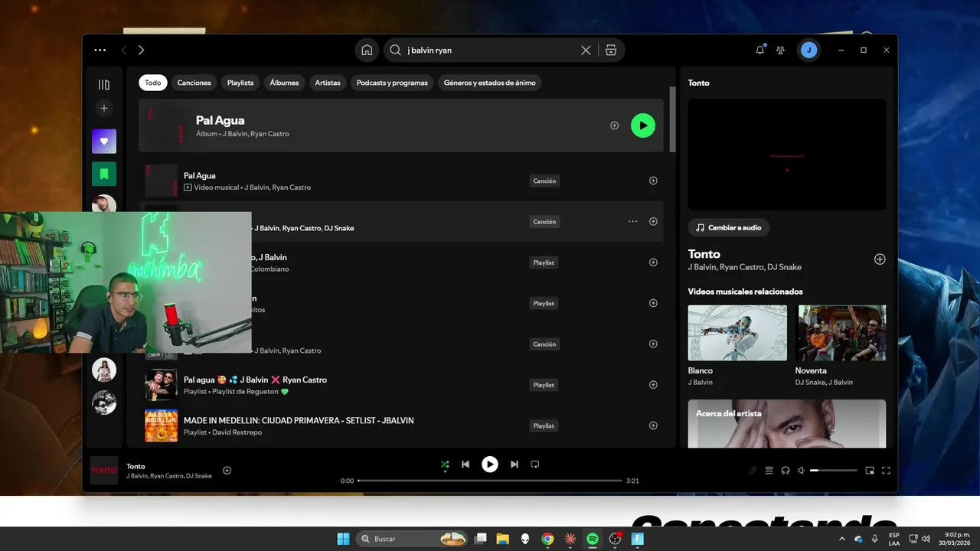Mute the volume speaker icon
This screenshot has width=980, height=551.
coord(801,471)
